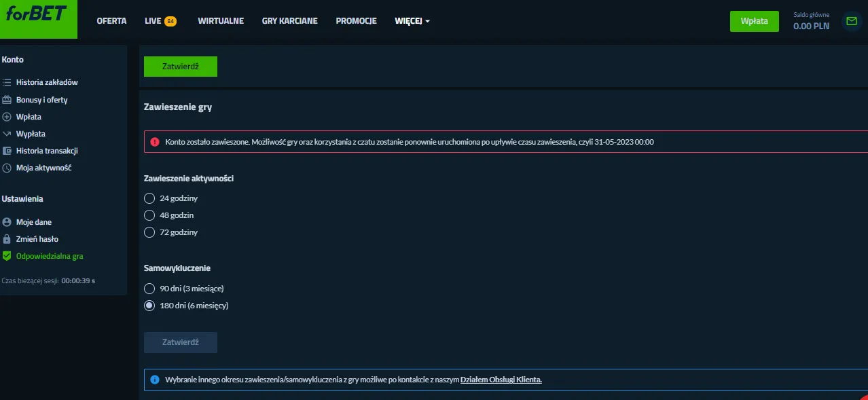Open Moje dane settings
This screenshot has width=868, height=400.
(x=34, y=222)
